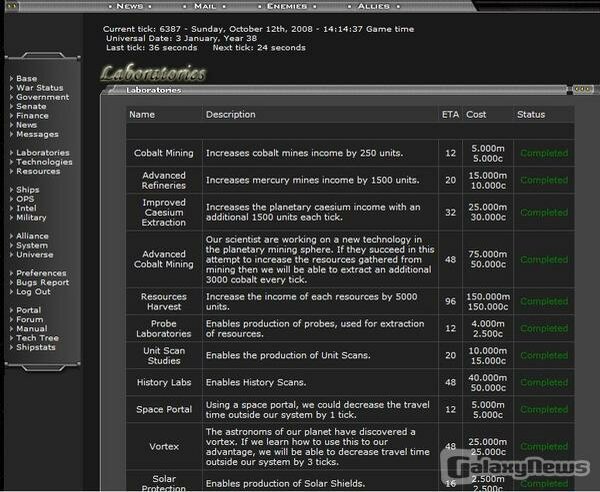The image size is (600, 492).
Task: Select the Unit Scan Studies name
Action: (164, 355)
